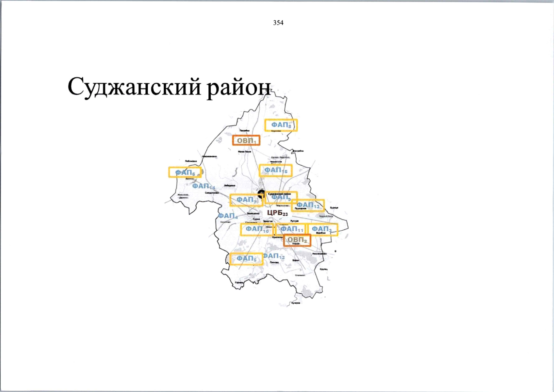Click the ФАП15 yellow-boxed label
The width and height of the screenshot is (554, 392).
pyautogui.click(x=275, y=171)
